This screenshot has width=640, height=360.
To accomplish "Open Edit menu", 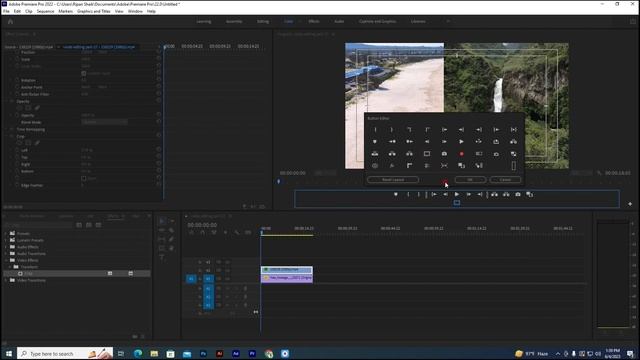I will [x=17, y=11].
